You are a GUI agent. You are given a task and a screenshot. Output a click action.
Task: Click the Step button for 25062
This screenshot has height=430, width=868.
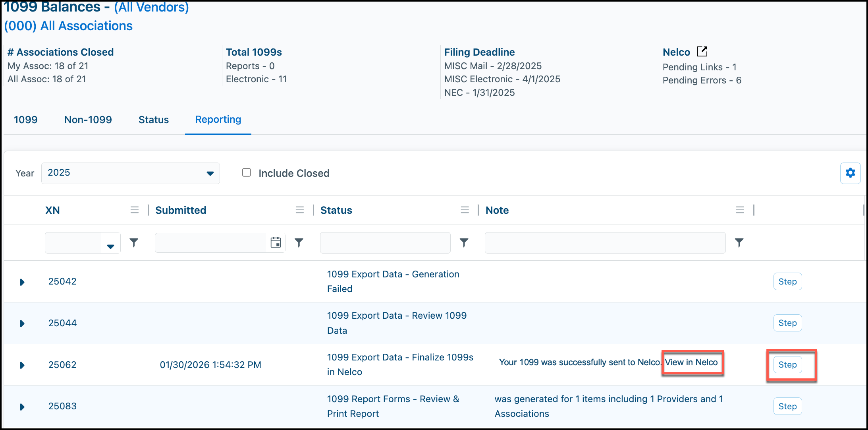pyautogui.click(x=788, y=365)
